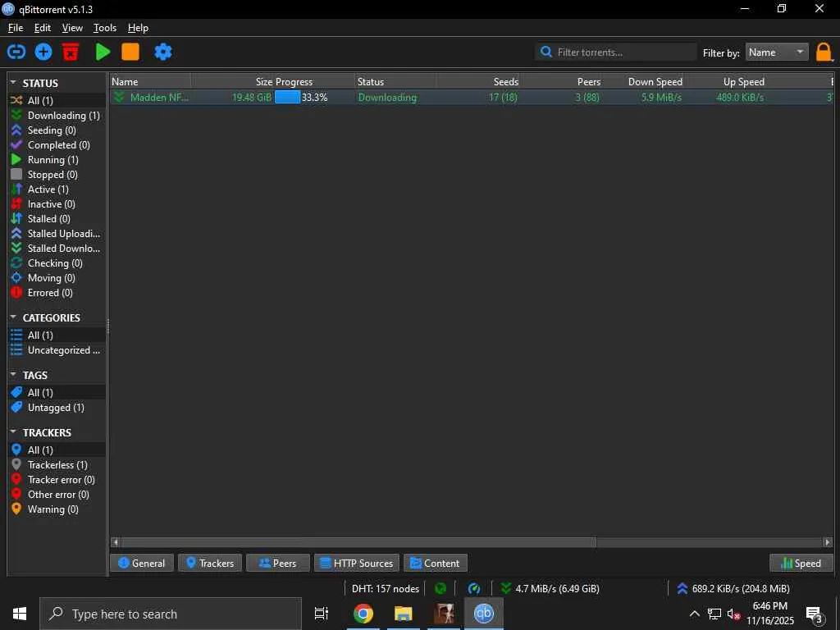Click the Filter torrents search field
The height and width of the screenshot is (630, 840).
(616, 52)
